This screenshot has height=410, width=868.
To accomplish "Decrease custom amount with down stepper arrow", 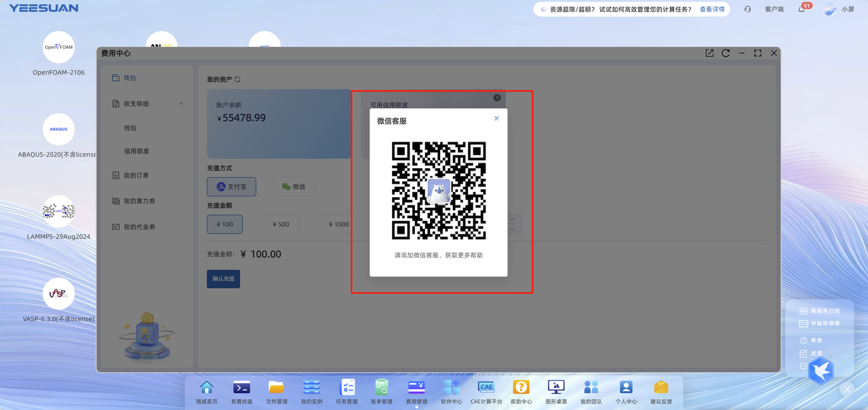I will tap(513, 229).
